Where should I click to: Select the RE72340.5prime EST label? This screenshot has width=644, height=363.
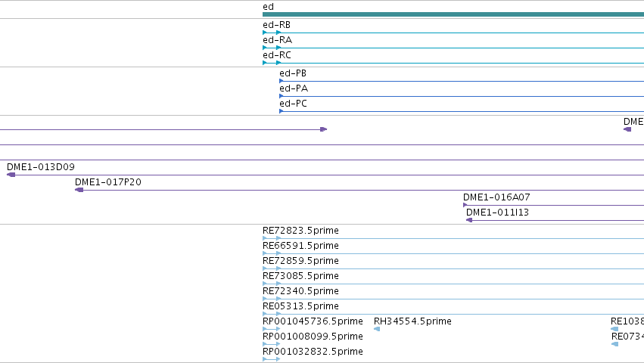tap(300, 292)
